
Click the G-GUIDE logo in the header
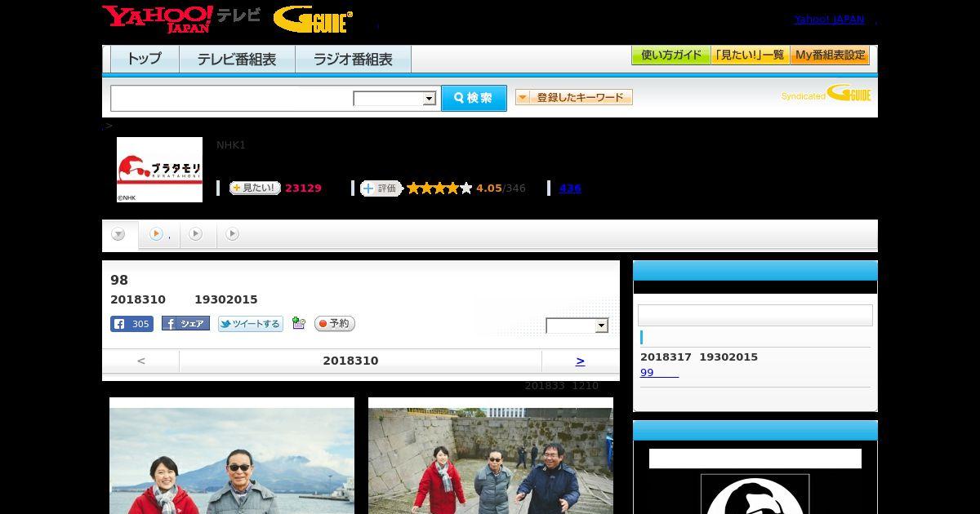313,19
